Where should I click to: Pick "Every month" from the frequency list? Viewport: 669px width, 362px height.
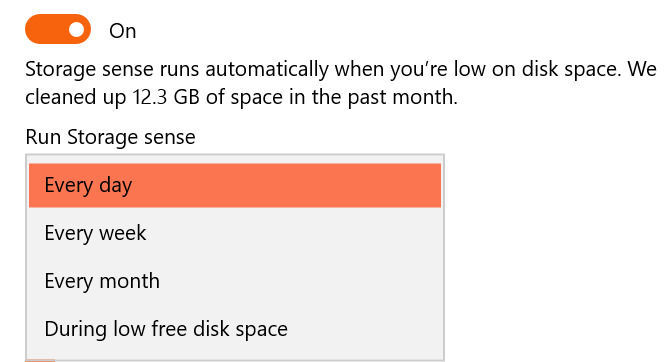pyautogui.click(x=235, y=281)
